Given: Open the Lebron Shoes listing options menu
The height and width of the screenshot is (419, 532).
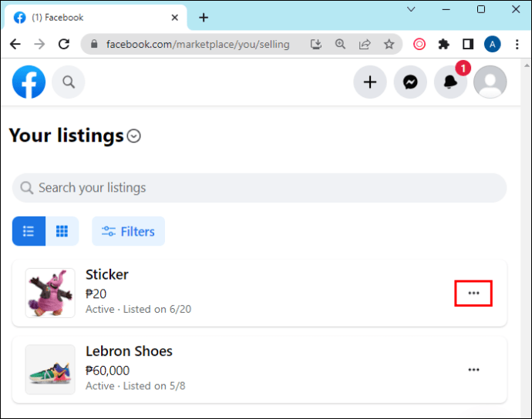Looking at the screenshot, I should click(x=473, y=370).
